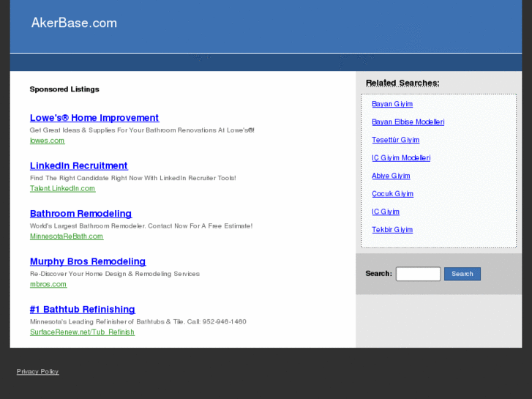Open the Lowe's® Home Improvement listing

pos(94,118)
